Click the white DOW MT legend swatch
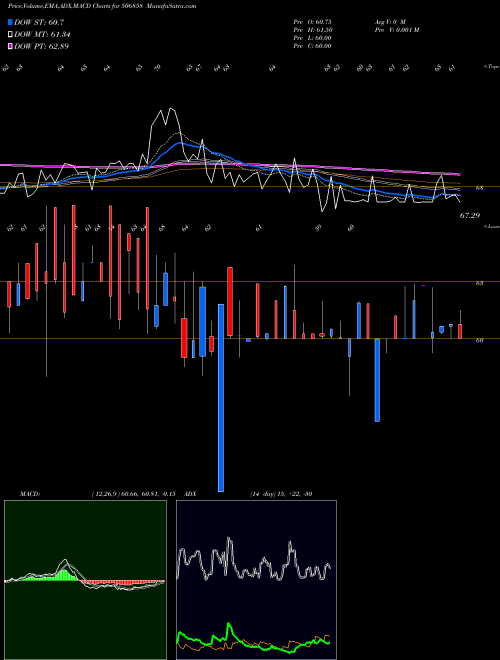Viewport: 500px width, 660px height. pos(11,35)
